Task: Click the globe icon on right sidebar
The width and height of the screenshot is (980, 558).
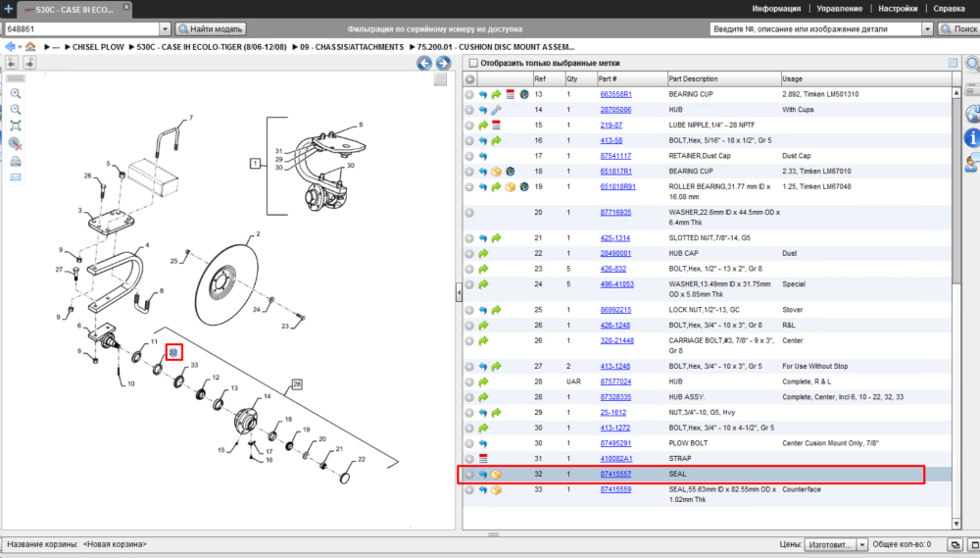Action: point(972,114)
